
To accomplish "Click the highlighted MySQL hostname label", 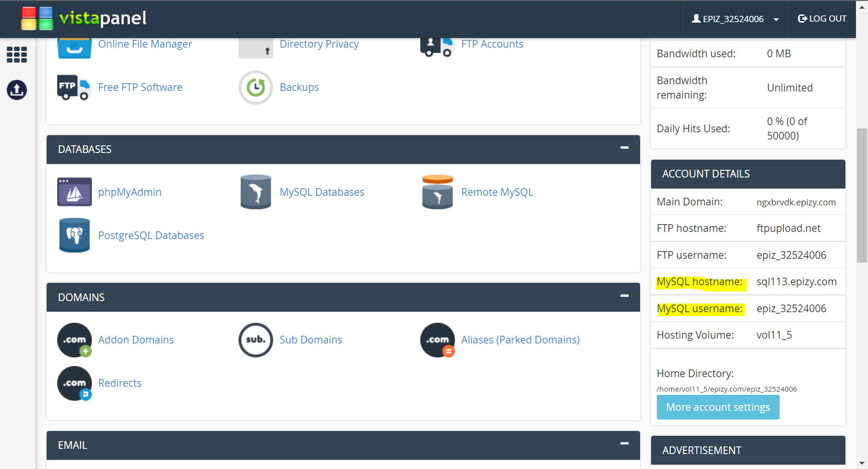I will (700, 283).
